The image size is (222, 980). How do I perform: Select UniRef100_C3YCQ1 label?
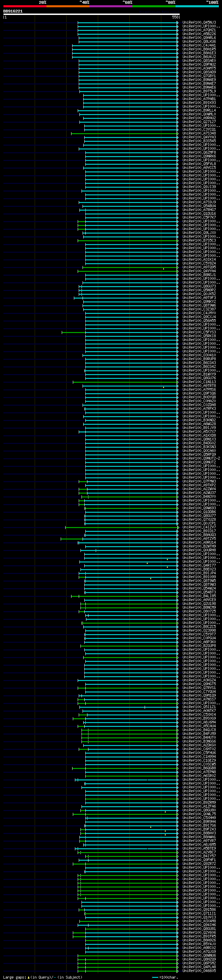tap(199, 129)
